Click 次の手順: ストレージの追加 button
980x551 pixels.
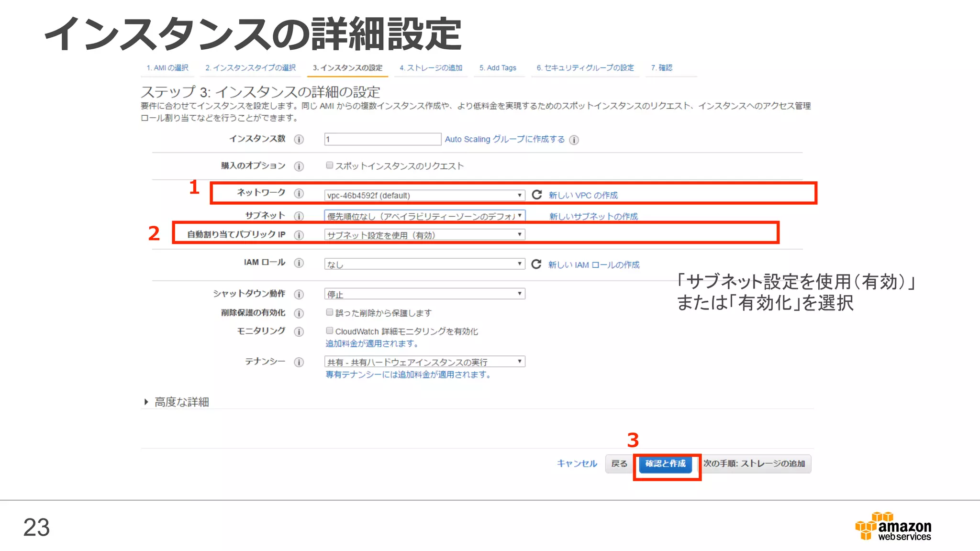point(754,464)
